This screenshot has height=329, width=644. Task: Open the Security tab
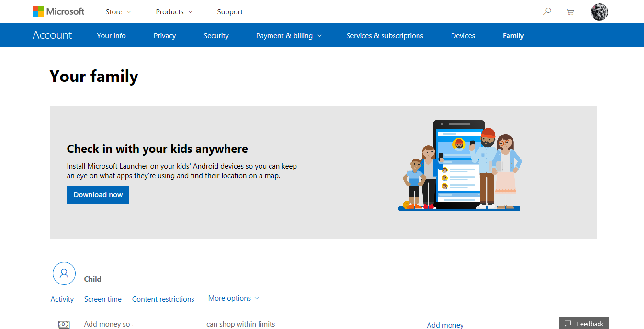216,36
